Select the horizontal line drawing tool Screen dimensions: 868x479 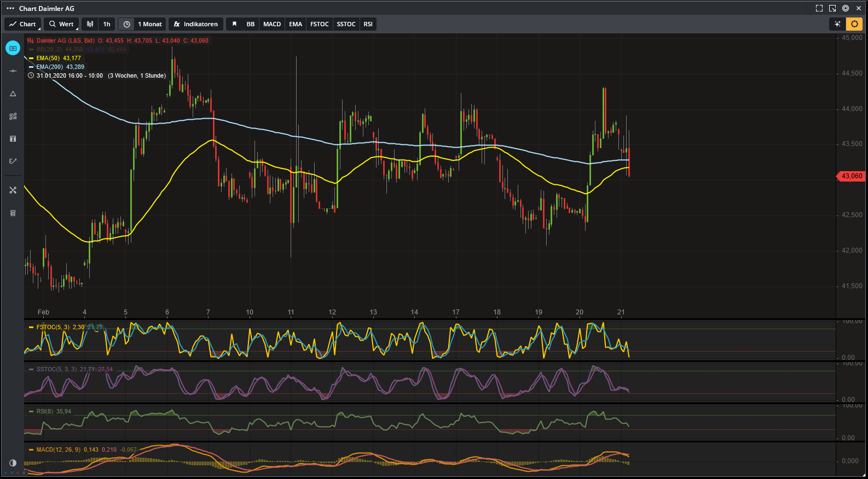[x=13, y=71]
